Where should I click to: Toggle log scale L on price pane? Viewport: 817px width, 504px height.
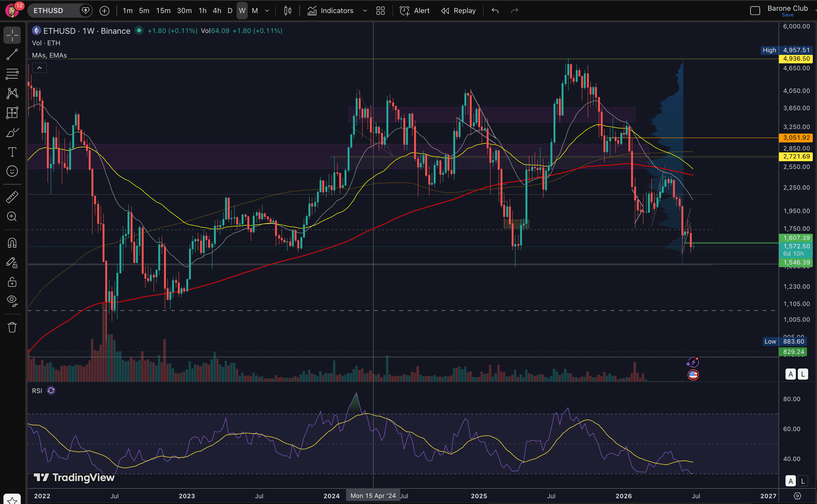pyautogui.click(x=803, y=374)
